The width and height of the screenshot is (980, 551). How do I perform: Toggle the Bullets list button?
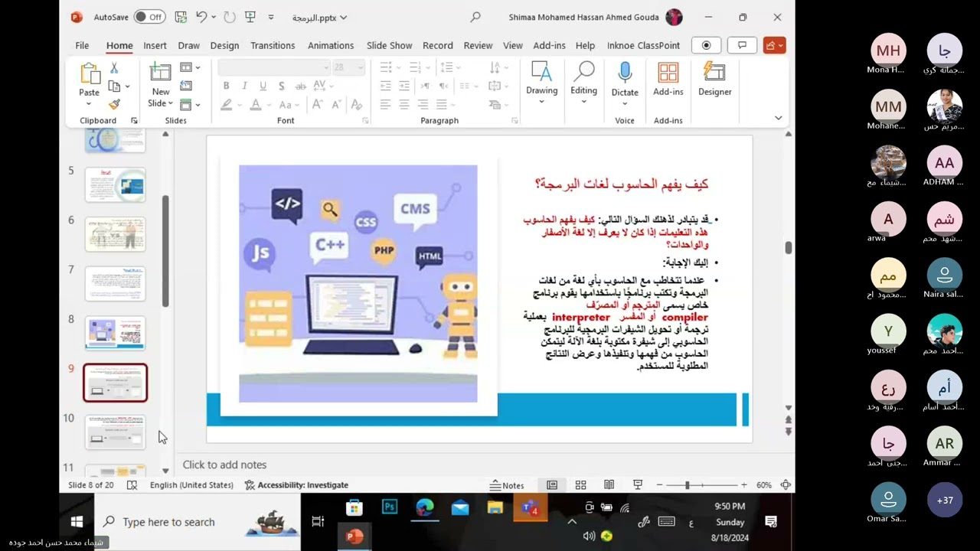click(386, 67)
